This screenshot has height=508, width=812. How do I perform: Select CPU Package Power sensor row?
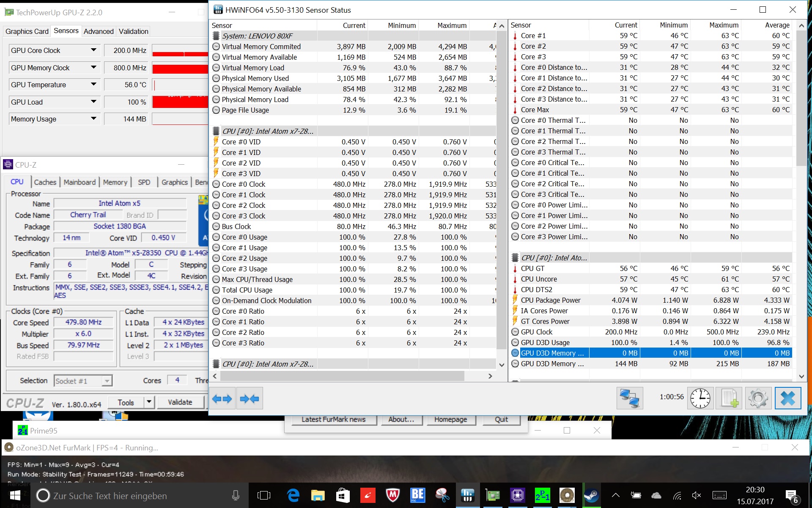pyautogui.click(x=650, y=300)
